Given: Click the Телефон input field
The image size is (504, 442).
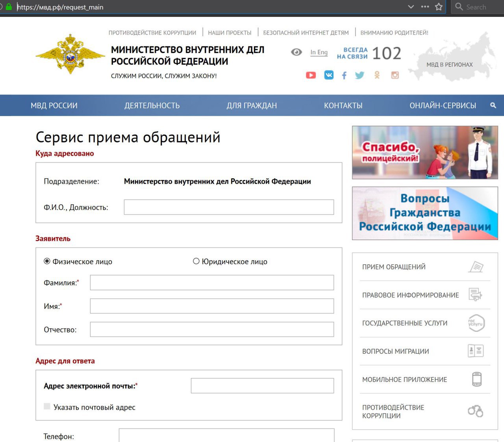Looking at the screenshot, I should (x=226, y=435).
